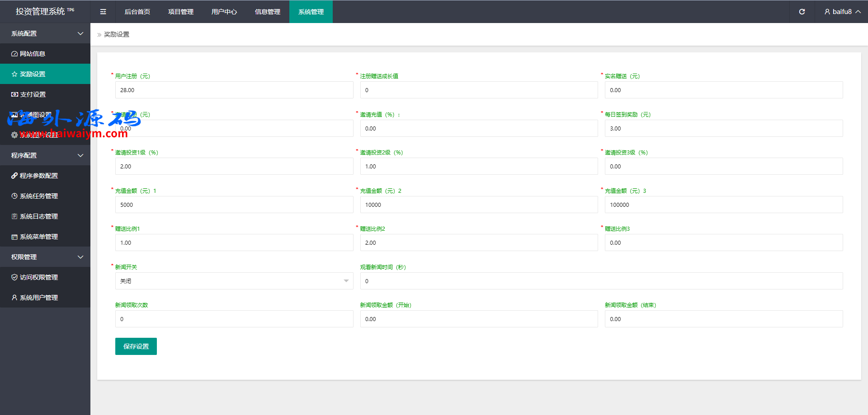Switch to 用户中心 top menu

point(224,12)
